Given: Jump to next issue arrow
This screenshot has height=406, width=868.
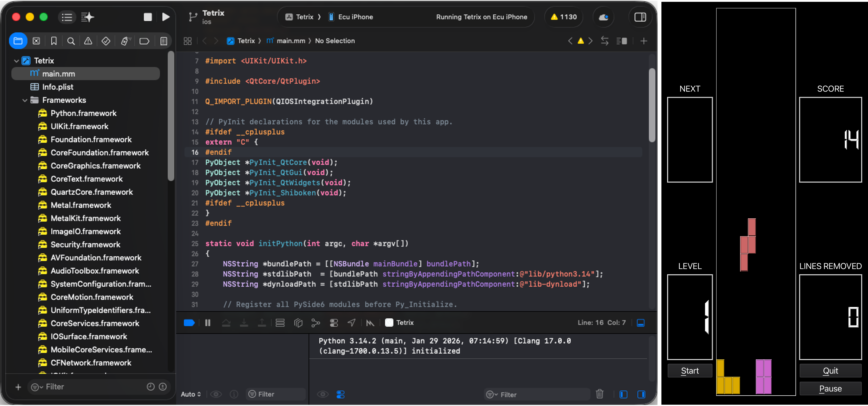Looking at the screenshot, I should [x=590, y=41].
